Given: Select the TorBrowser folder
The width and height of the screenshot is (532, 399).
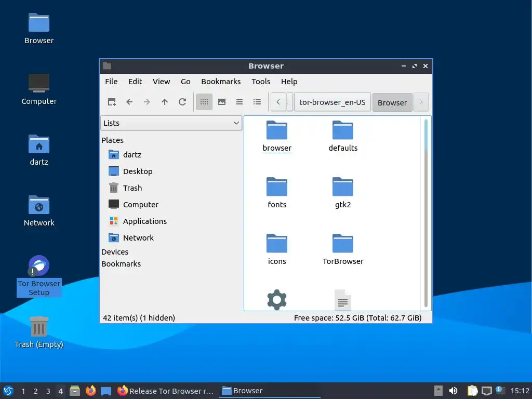Looking at the screenshot, I should [343, 250].
